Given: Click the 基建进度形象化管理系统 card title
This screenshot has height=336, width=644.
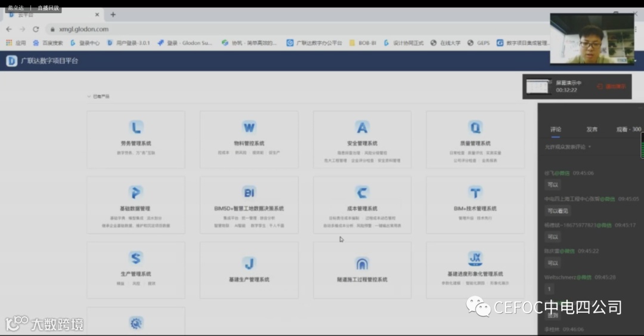Looking at the screenshot, I should click(x=475, y=274).
